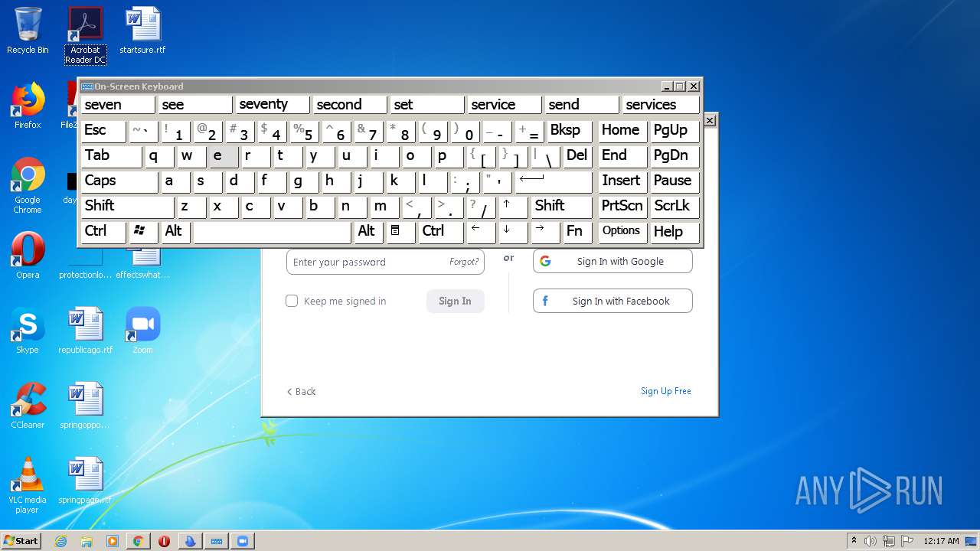Viewport: 980px width, 551px height.
Task: Switch to On-Screen Keyboard taskbar button
Action: tap(217, 541)
